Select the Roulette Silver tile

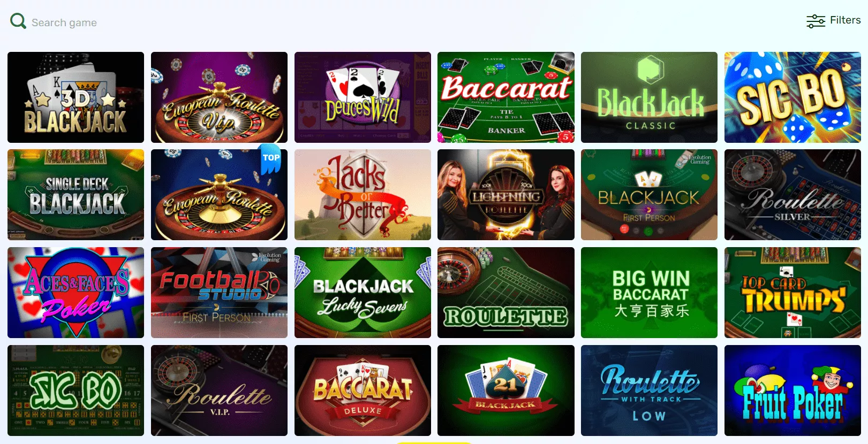pyautogui.click(x=792, y=195)
